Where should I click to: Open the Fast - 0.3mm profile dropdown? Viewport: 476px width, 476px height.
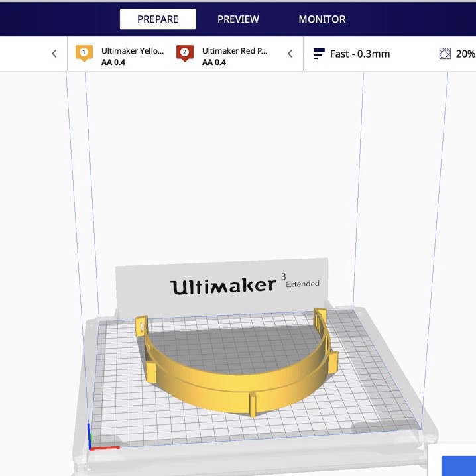(x=360, y=54)
